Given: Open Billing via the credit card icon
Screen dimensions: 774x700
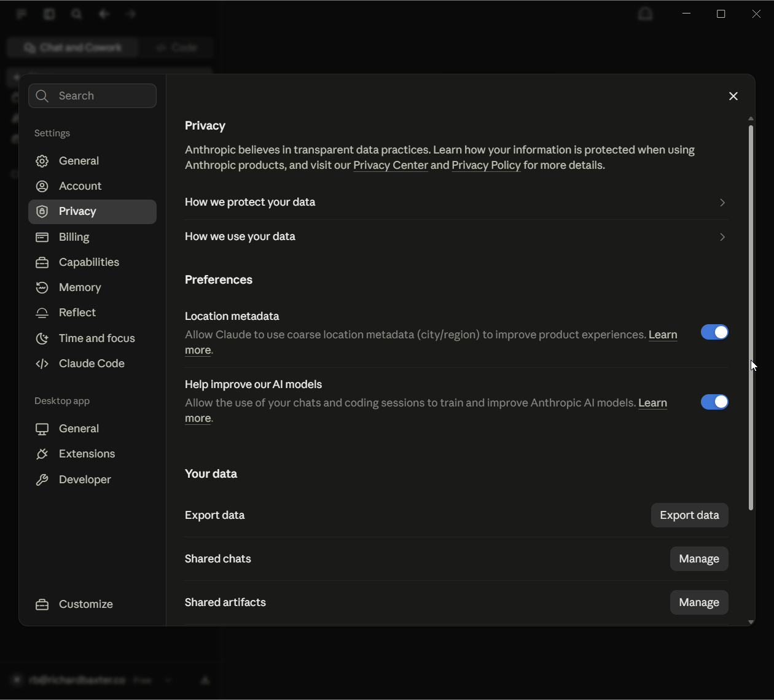Looking at the screenshot, I should pos(42,237).
